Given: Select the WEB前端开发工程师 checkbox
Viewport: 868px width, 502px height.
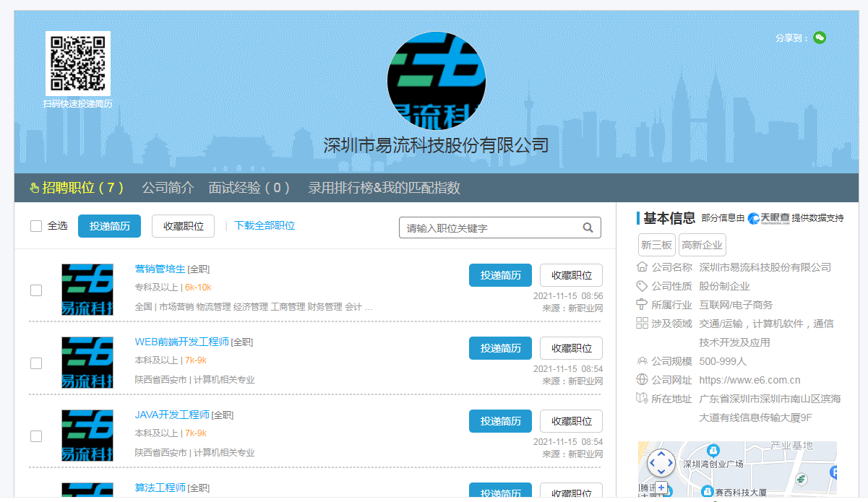Looking at the screenshot, I should coord(36,363).
